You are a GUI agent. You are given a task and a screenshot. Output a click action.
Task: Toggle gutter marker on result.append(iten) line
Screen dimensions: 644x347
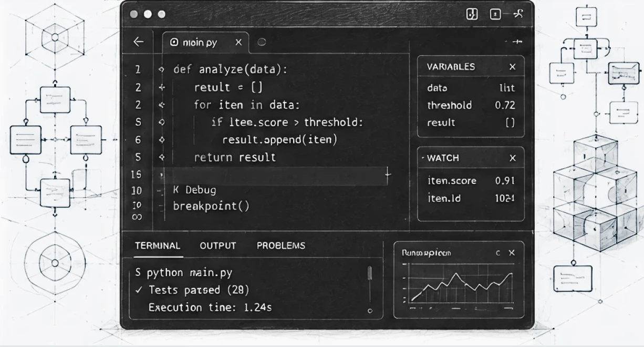[162, 139]
